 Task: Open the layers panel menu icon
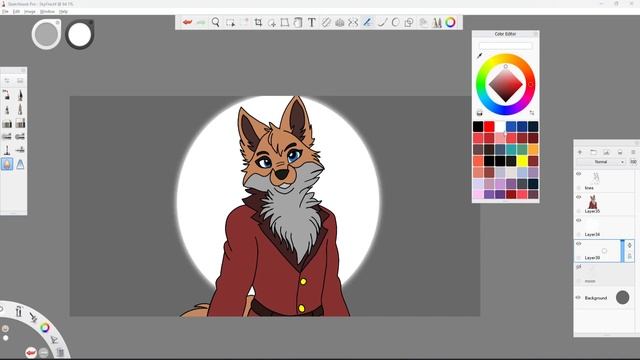633,152
